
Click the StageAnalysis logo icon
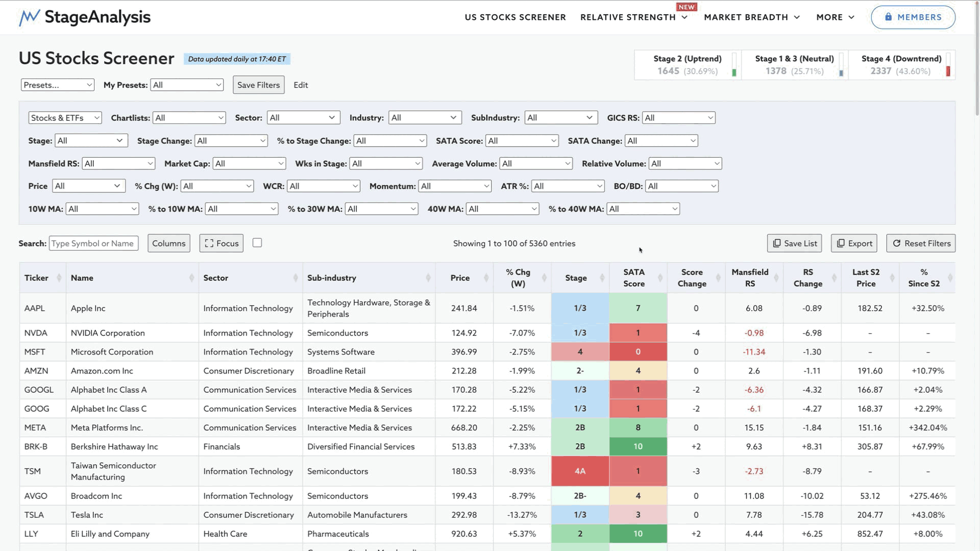tap(29, 17)
